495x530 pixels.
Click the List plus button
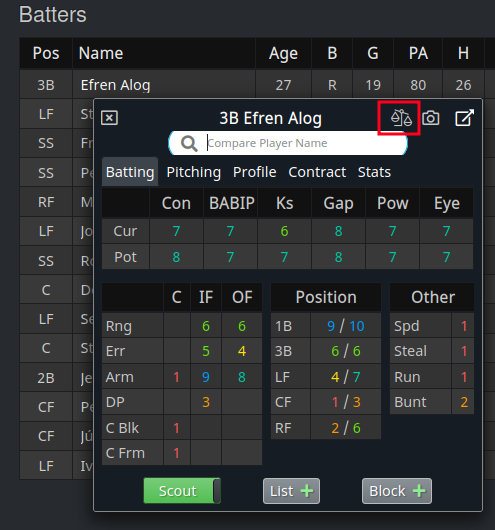tap(291, 491)
